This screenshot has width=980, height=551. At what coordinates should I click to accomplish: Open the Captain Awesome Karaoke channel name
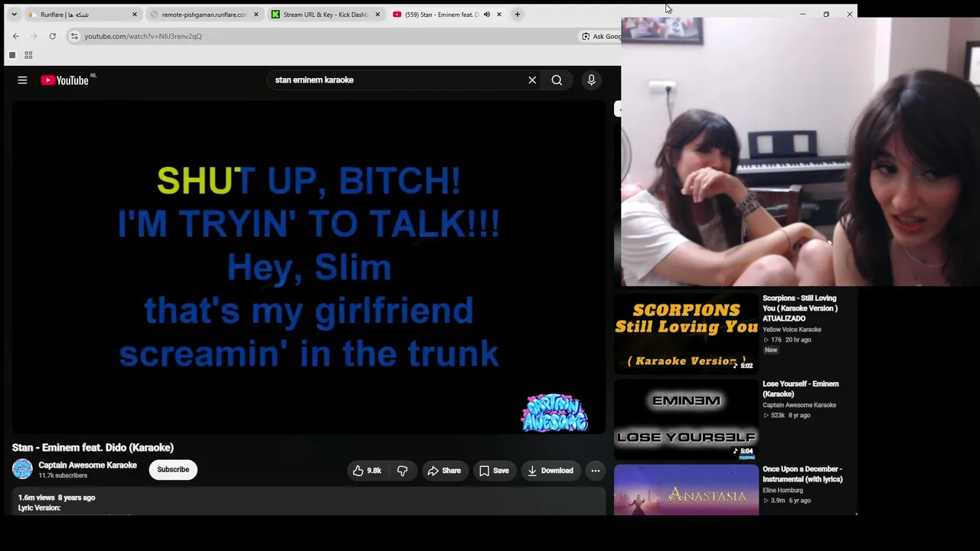[87, 465]
